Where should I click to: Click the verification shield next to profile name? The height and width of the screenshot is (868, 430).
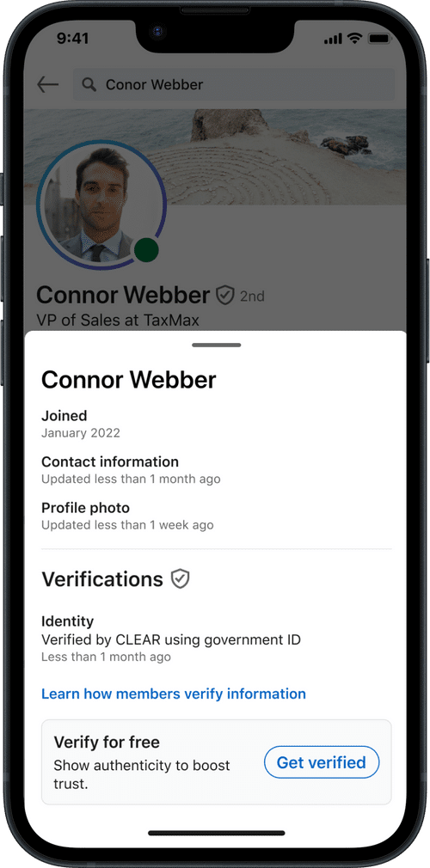[224, 295]
